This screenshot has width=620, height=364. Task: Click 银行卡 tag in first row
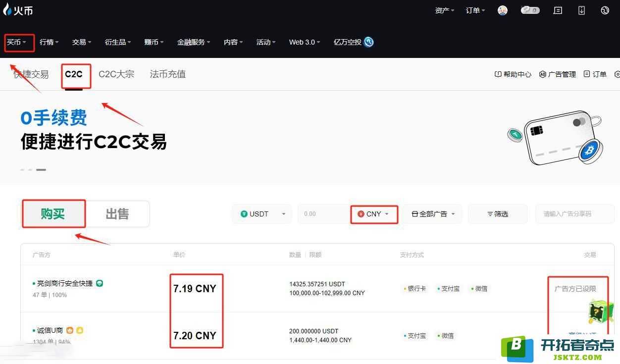pos(414,288)
